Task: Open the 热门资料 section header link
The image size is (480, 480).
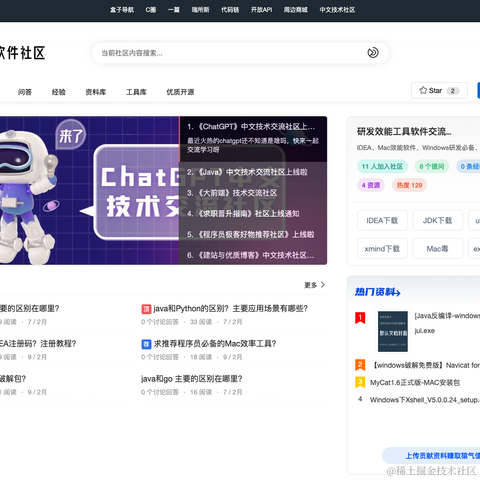Action: [x=377, y=292]
